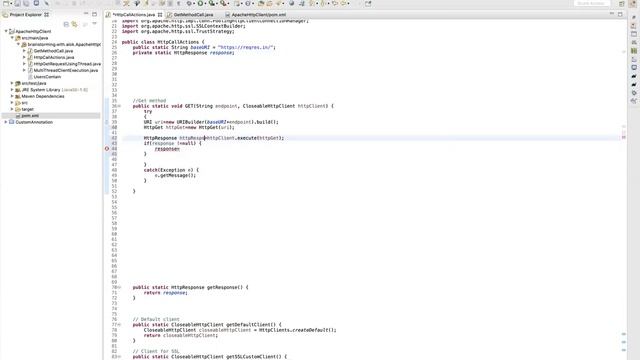Image resolution: width=640 pixels, height=360 pixels.
Task: Switch to the ApacheHttpClient/pom.xml tab
Action: 258,15
